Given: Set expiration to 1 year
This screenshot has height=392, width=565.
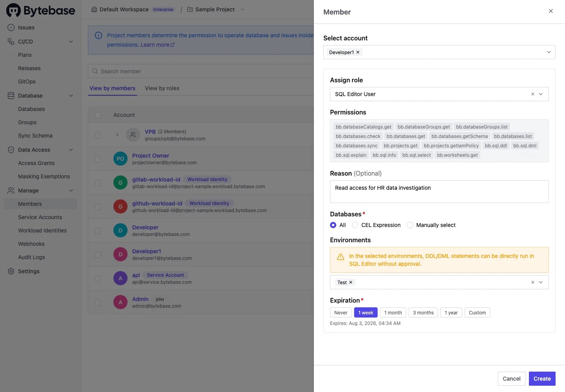Looking at the screenshot, I should pos(451,312).
